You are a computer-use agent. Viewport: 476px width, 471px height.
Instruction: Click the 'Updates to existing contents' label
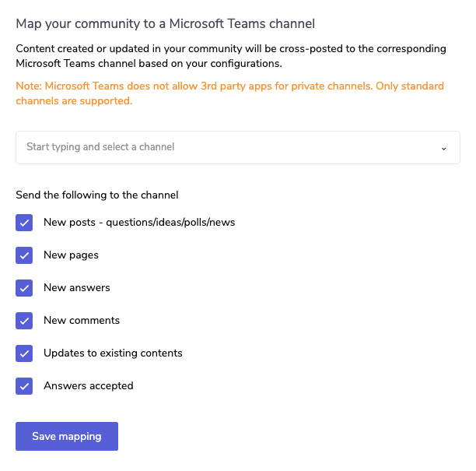coord(113,353)
